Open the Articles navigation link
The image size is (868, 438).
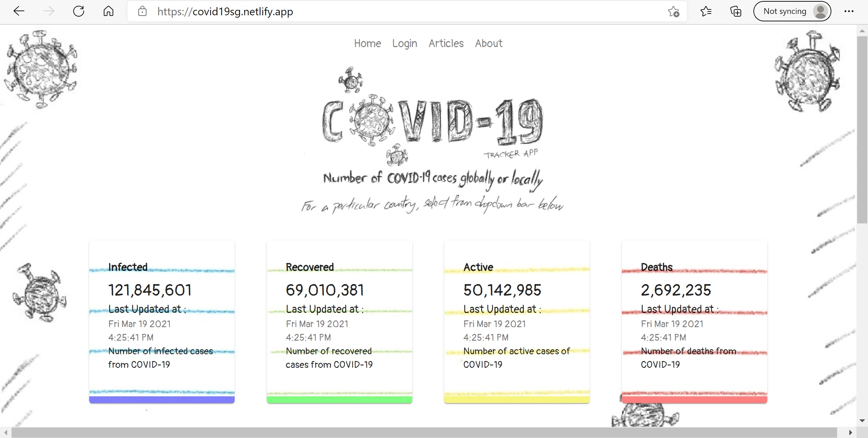[446, 43]
